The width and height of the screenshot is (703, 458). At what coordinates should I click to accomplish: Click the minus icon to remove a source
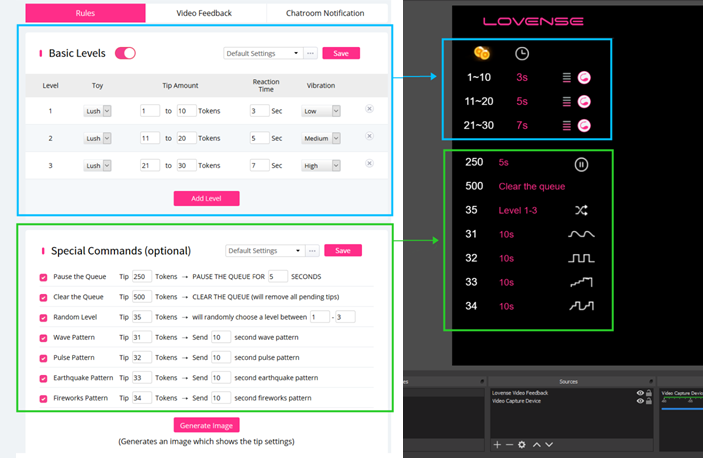click(x=509, y=444)
